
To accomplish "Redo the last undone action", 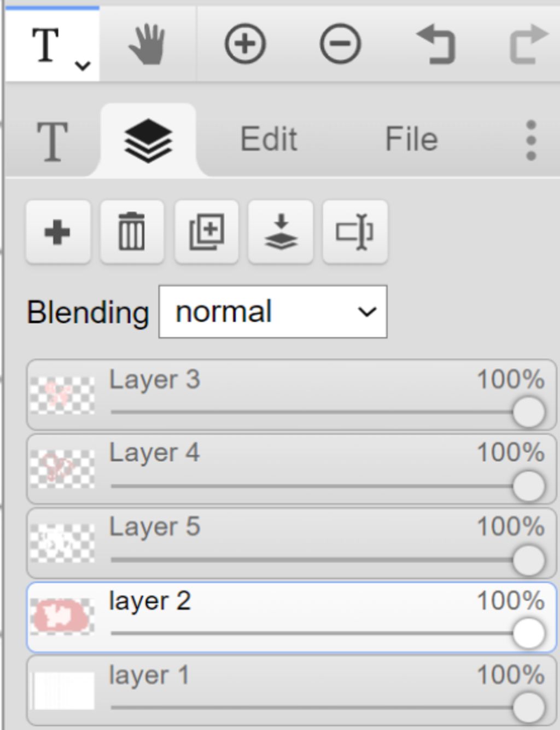I will [528, 44].
